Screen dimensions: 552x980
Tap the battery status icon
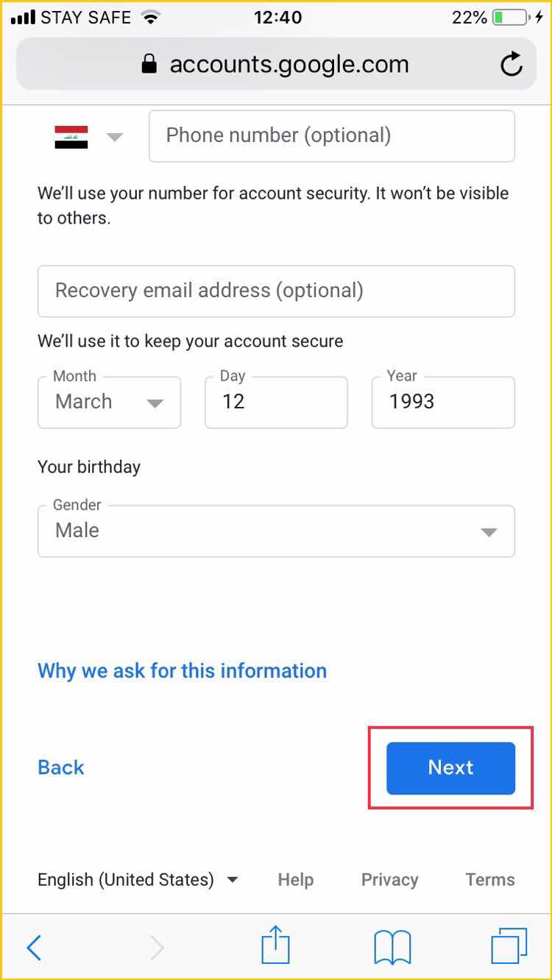click(509, 18)
